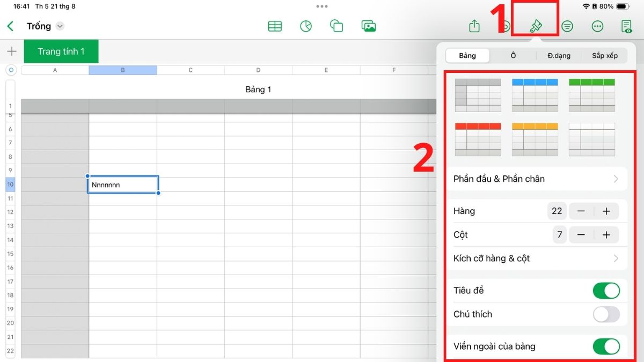The width and height of the screenshot is (644, 362).
Task: Insert media using the photo icon
Action: click(368, 26)
